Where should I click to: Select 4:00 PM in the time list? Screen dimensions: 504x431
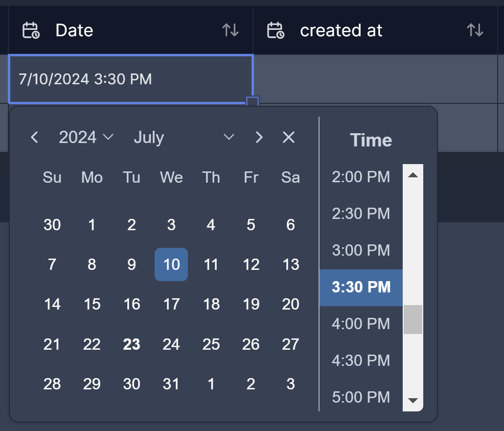[361, 324]
